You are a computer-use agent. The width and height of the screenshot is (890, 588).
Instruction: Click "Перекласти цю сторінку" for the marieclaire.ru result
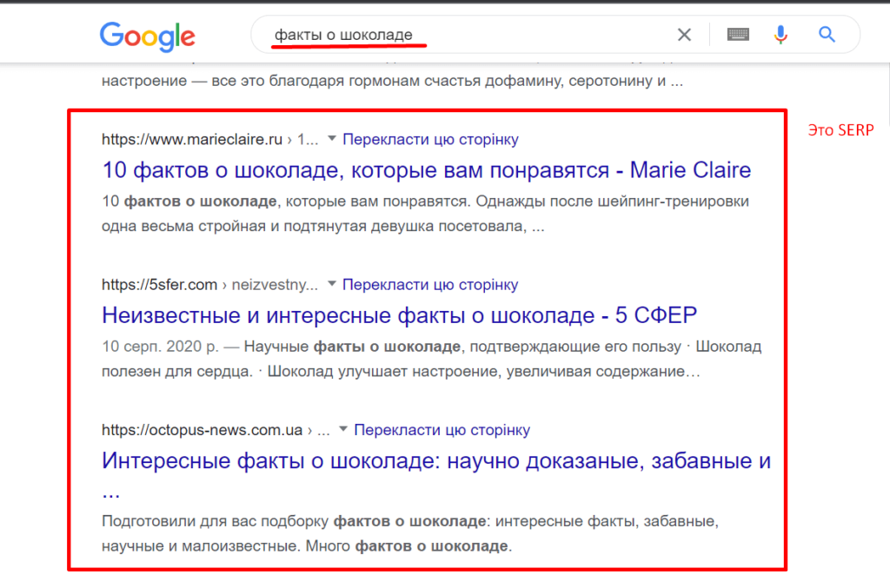click(431, 140)
